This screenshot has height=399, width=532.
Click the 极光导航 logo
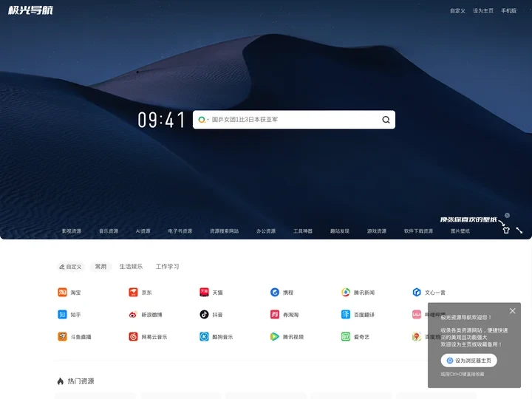30,10
